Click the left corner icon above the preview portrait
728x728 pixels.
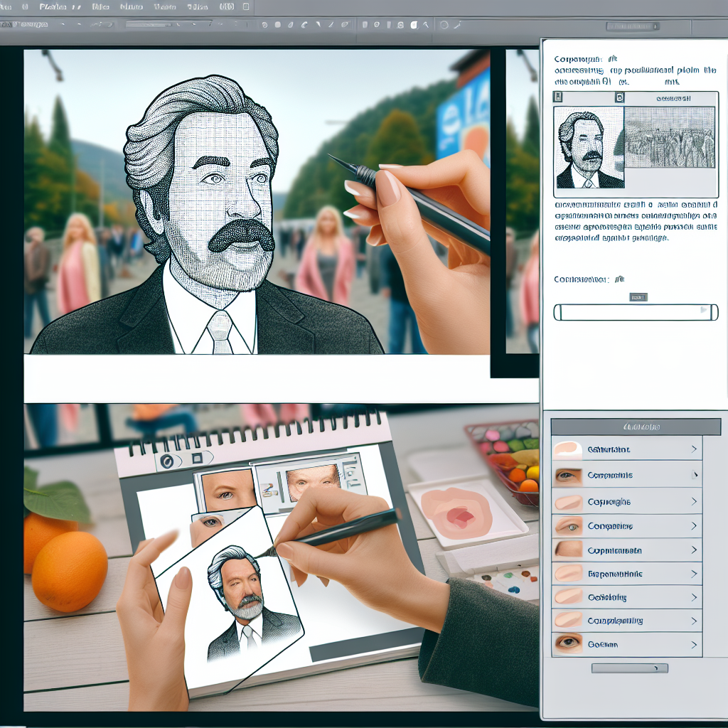click(559, 98)
